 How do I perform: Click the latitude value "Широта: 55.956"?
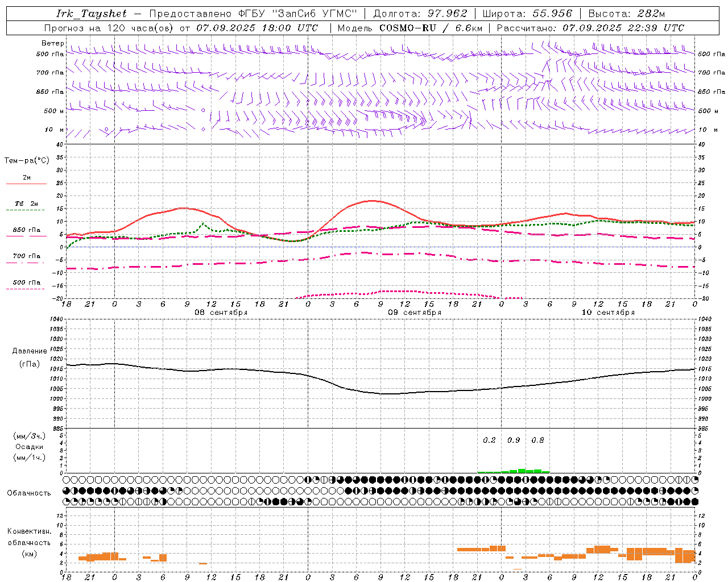pyautogui.click(x=527, y=14)
